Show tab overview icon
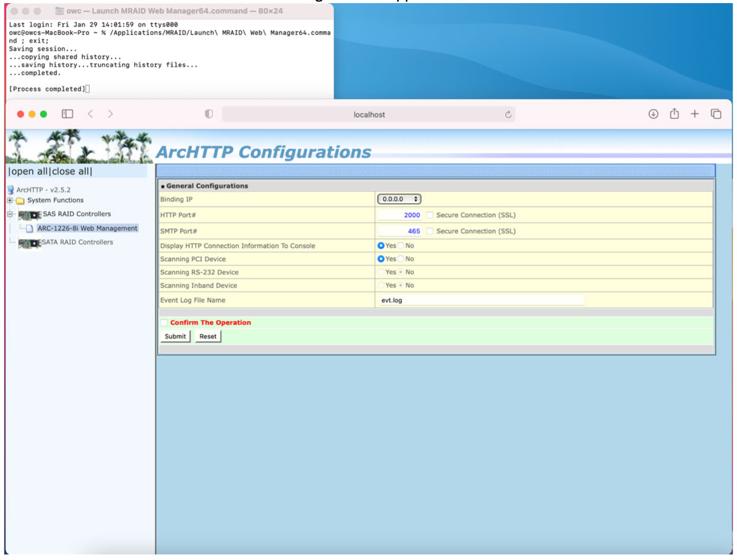Screen dimensions: 737x560 coord(716,114)
